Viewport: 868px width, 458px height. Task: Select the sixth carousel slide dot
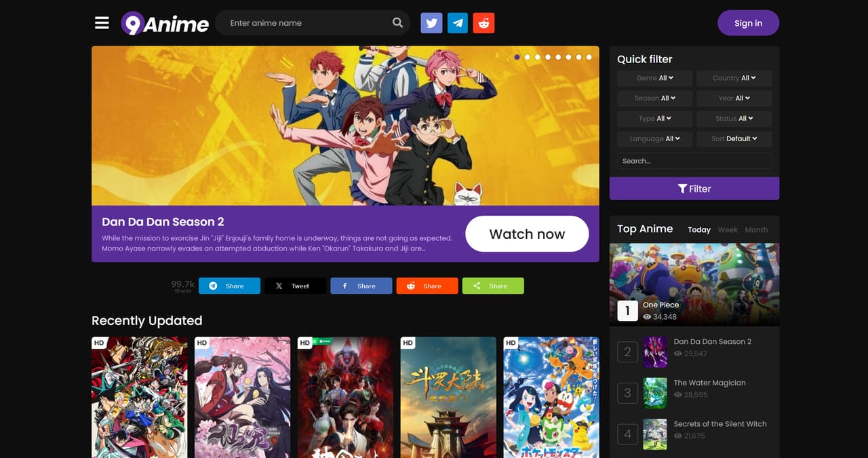coord(568,57)
